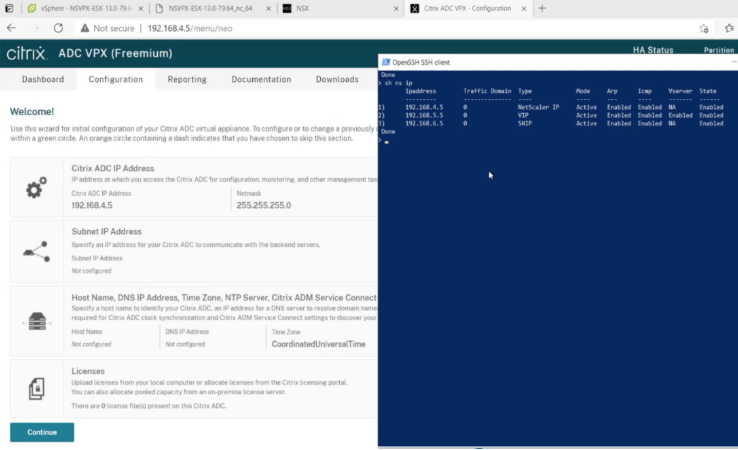
Task: Click the Partition header label
Action: pyautogui.click(x=719, y=50)
